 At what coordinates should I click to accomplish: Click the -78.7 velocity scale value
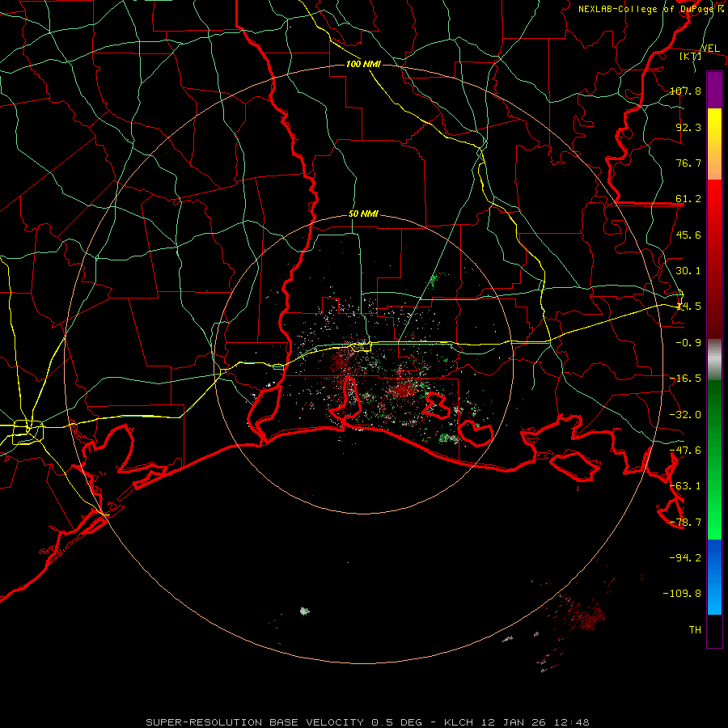point(685,523)
